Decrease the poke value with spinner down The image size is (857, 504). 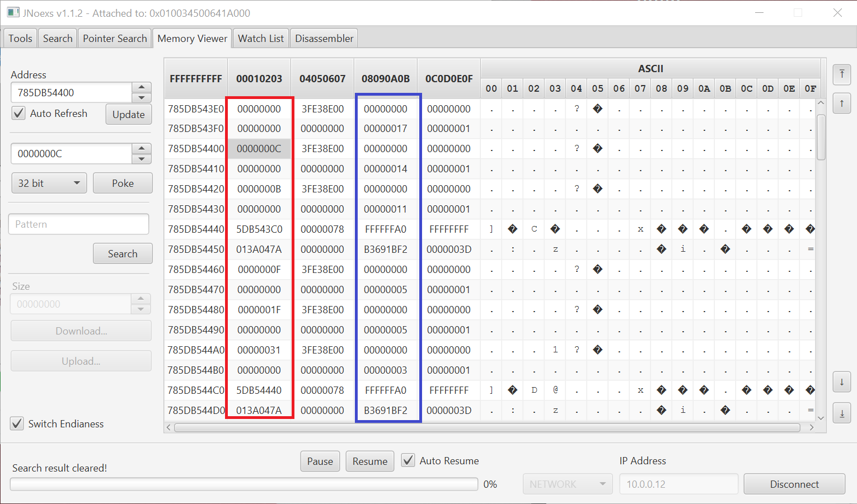coord(142,159)
